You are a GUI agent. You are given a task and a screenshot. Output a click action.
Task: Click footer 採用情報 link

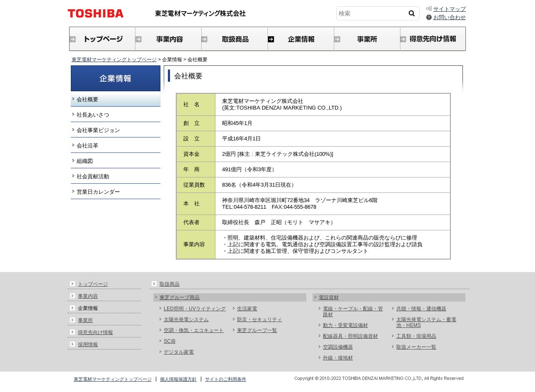click(88, 345)
